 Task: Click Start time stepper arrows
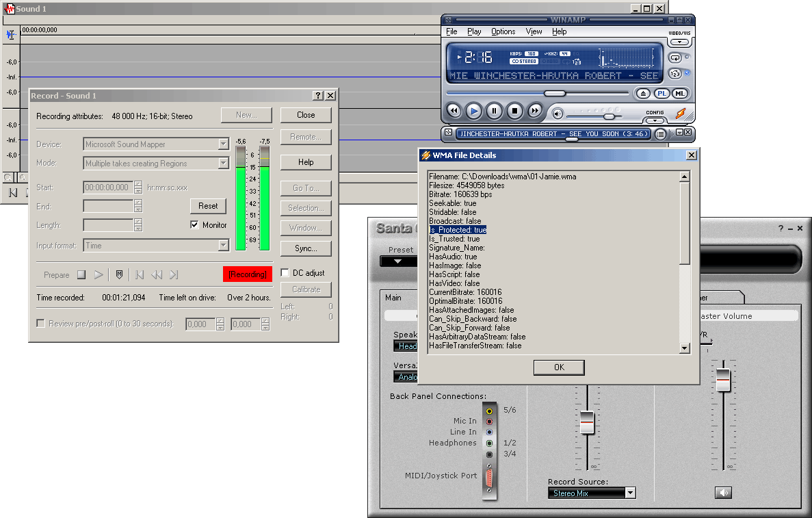click(x=137, y=187)
